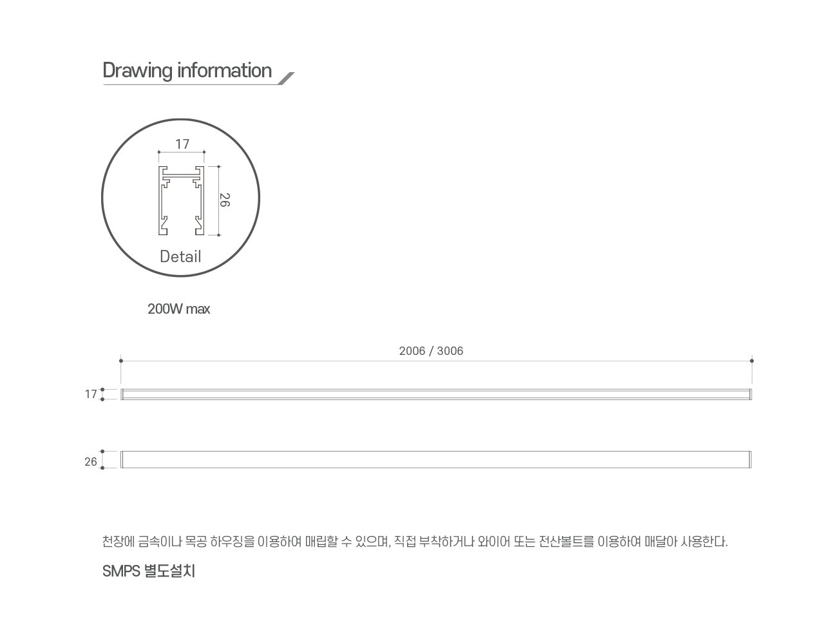Select the top-view rail bar drawing
This screenshot has width=840, height=639.
click(436, 394)
